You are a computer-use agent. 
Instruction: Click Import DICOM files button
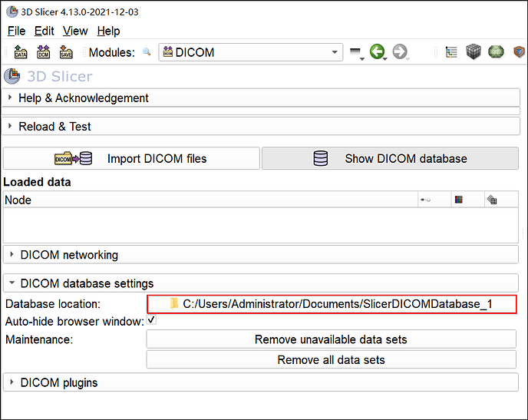131,158
